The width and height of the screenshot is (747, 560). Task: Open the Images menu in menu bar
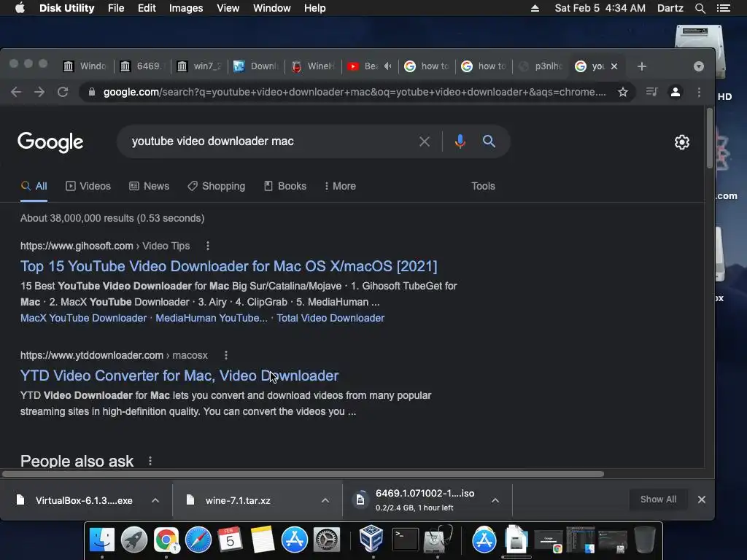(186, 8)
